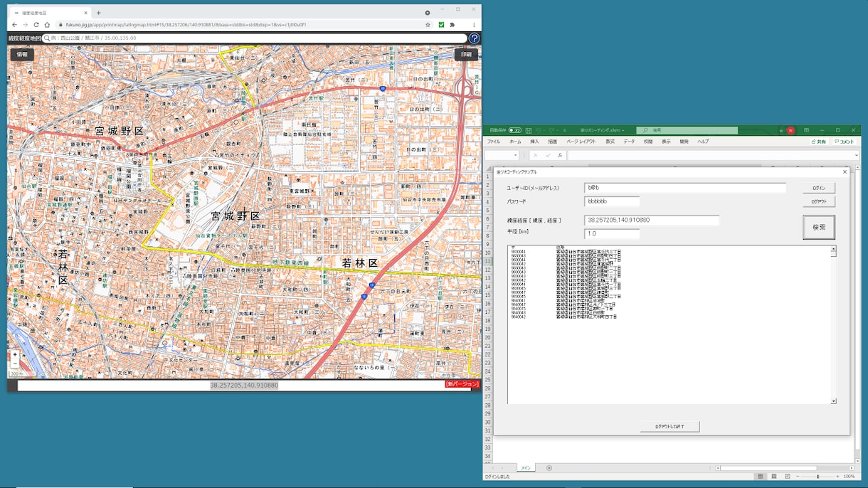868x488 pixels.
Task: Open the 開発 ribbon tab
Action: point(684,142)
